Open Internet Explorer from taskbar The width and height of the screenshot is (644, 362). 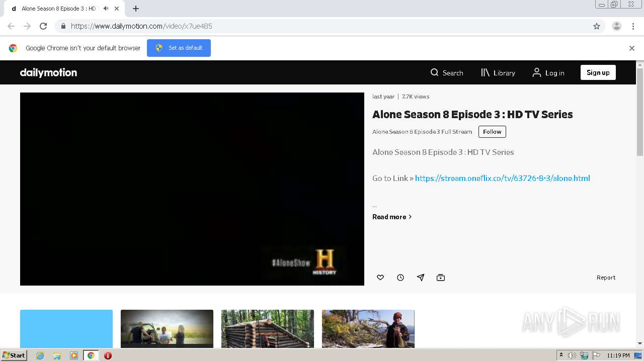40,355
